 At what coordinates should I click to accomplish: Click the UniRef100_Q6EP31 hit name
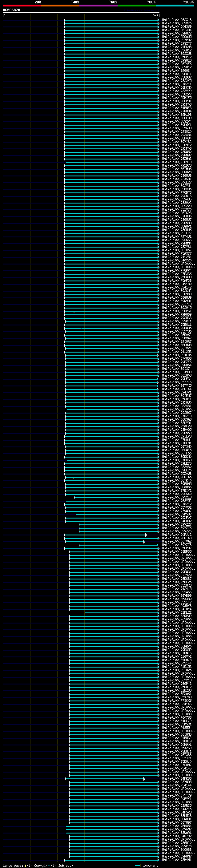coord(177,101)
